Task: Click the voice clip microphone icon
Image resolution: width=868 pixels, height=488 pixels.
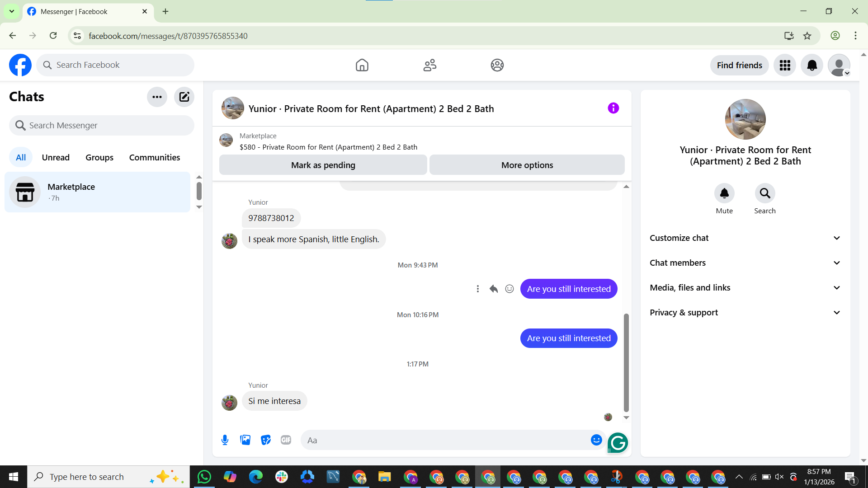Action: [x=225, y=440]
